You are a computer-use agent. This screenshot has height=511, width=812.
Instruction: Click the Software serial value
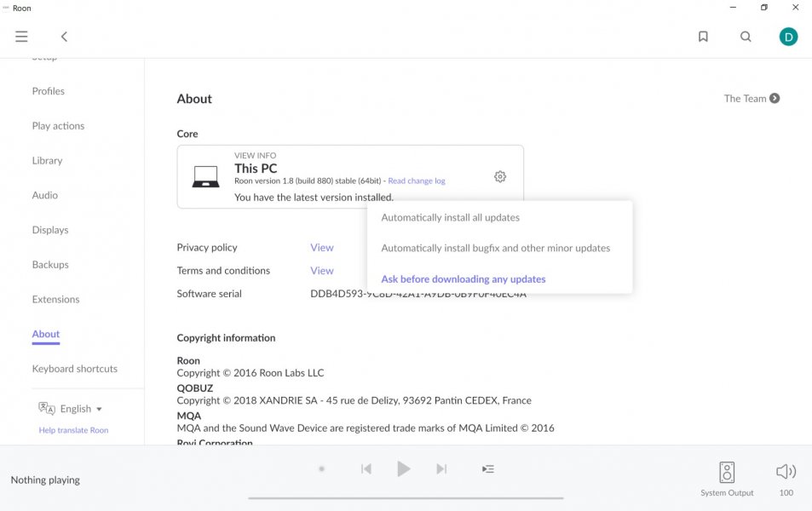coord(418,294)
